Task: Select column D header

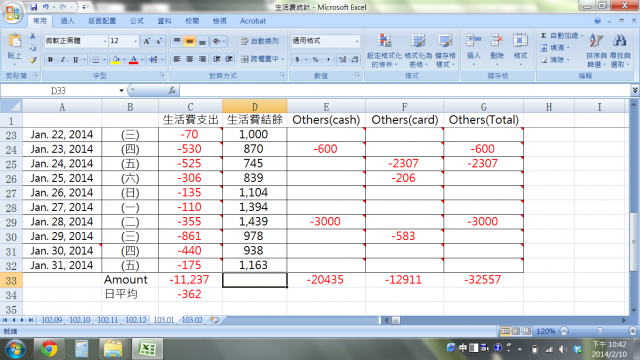Action: [x=254, y=107]
